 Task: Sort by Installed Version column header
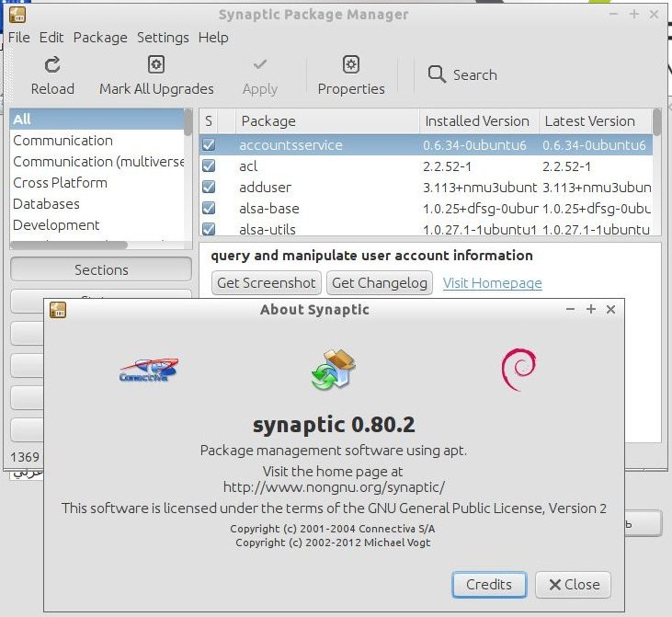pos(479,120)
